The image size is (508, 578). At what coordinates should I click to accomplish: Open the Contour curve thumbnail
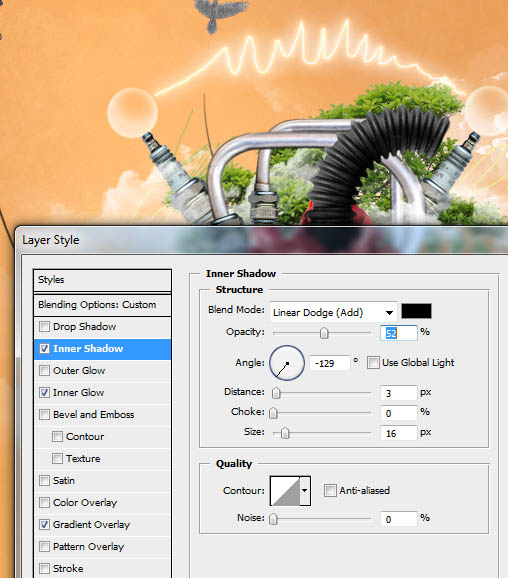[x=285, y=491]
